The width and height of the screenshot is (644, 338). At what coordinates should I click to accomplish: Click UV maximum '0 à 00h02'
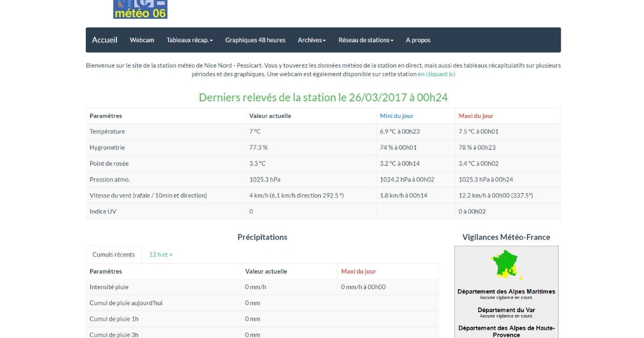(472, 211)
